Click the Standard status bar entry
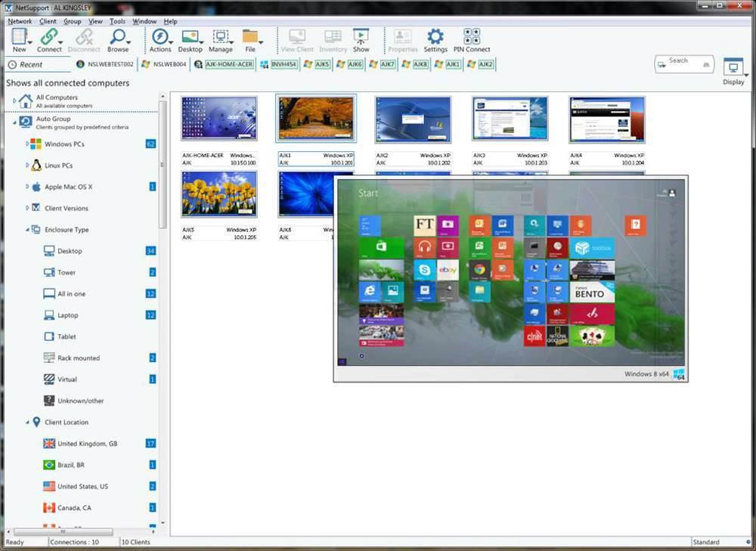Viewport: 756px width, 551px height. tap(706, 543)
